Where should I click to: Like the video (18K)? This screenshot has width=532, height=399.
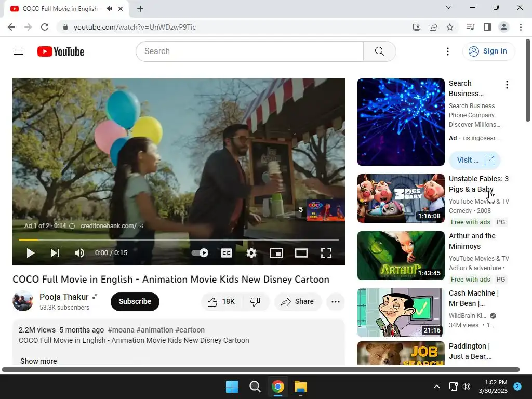click(x=221, y=302)
